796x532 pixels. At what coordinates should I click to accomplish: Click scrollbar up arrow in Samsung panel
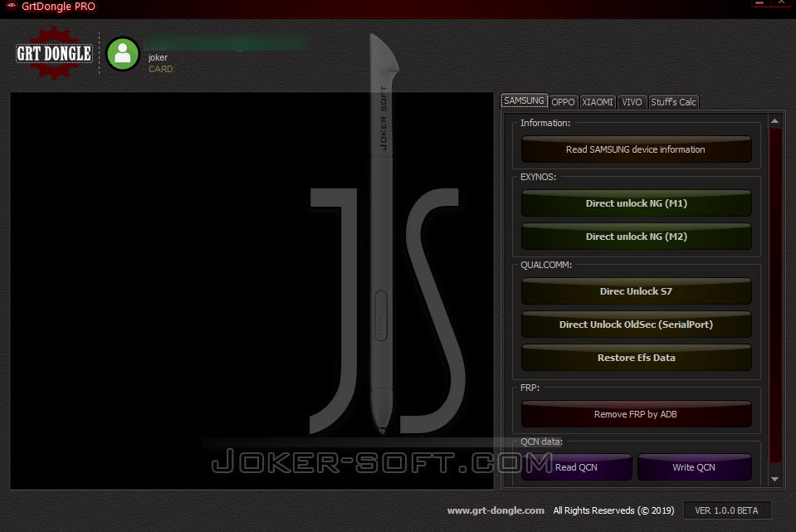pos(774,121)
